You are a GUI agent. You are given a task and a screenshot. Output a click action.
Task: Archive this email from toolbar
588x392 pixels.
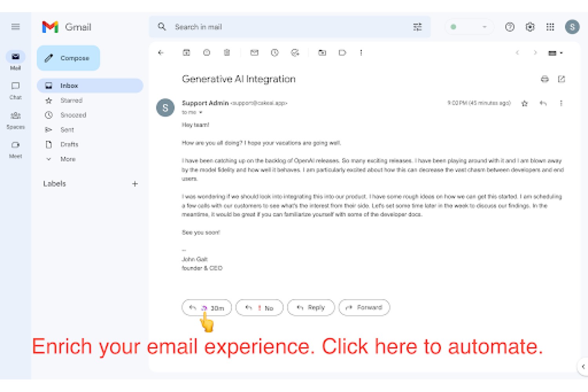[x=186, y=53]
